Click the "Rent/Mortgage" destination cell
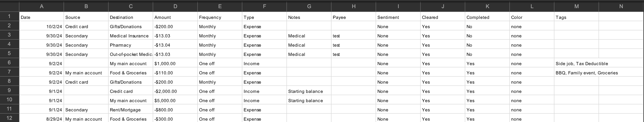The width and height of the screenshot is (644, 122). 130,110
